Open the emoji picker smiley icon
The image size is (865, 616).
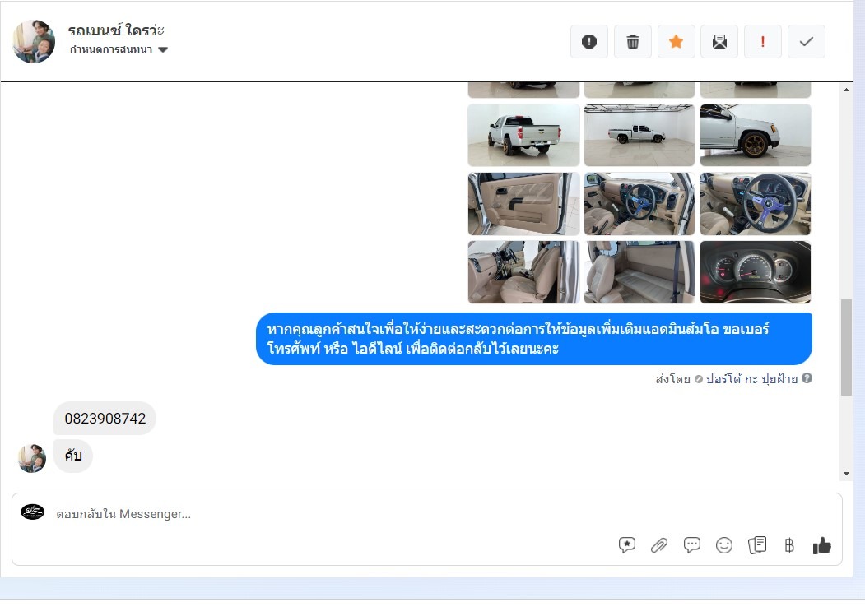(x=723, y=545)
